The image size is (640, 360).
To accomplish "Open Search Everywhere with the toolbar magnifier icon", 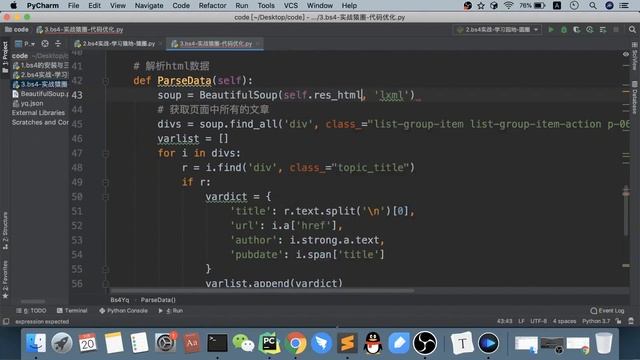I will pos(632,29).
